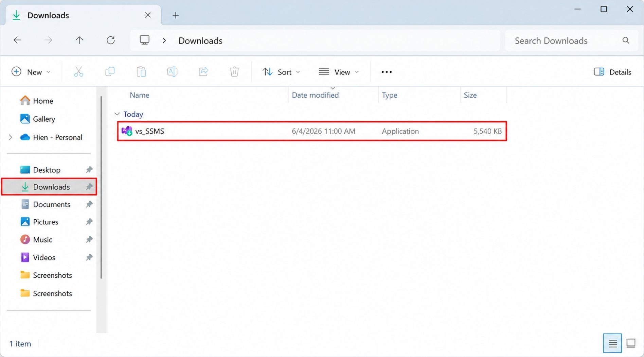644x357 pixels.
Task: Click the Rename icon in toolbar
Action: (172, 72)
